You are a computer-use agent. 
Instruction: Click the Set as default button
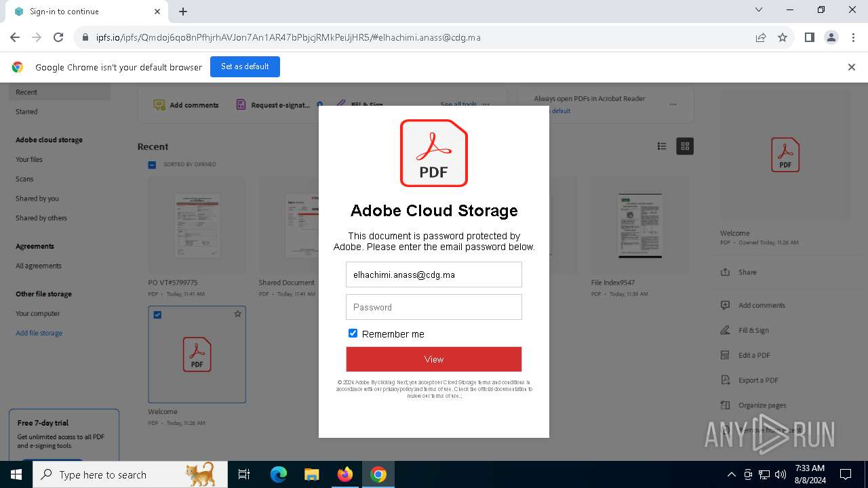click(x=245, y=66)
